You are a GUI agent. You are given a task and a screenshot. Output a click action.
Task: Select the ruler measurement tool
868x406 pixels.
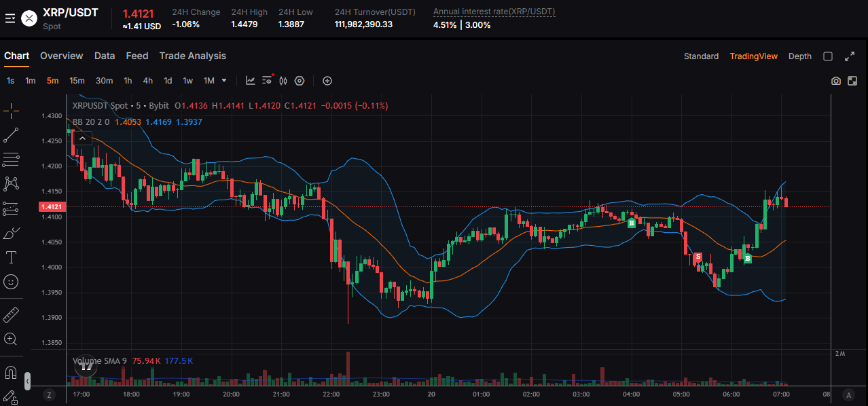[x=11, y=314]
